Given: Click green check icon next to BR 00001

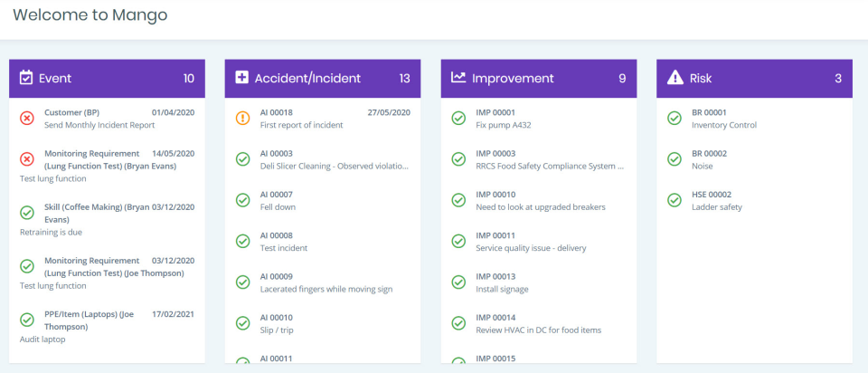Looking at the screenshot, I should (x=675, y=118).
